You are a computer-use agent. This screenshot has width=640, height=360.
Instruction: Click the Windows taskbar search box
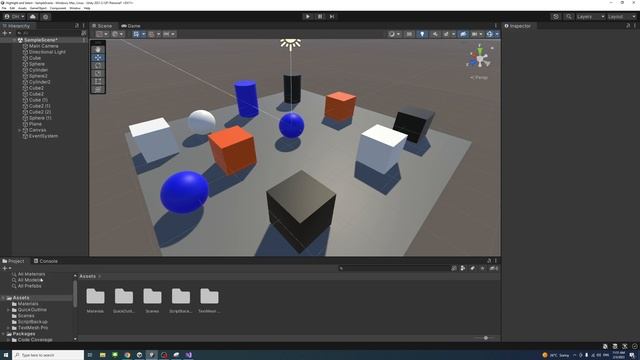48,355
